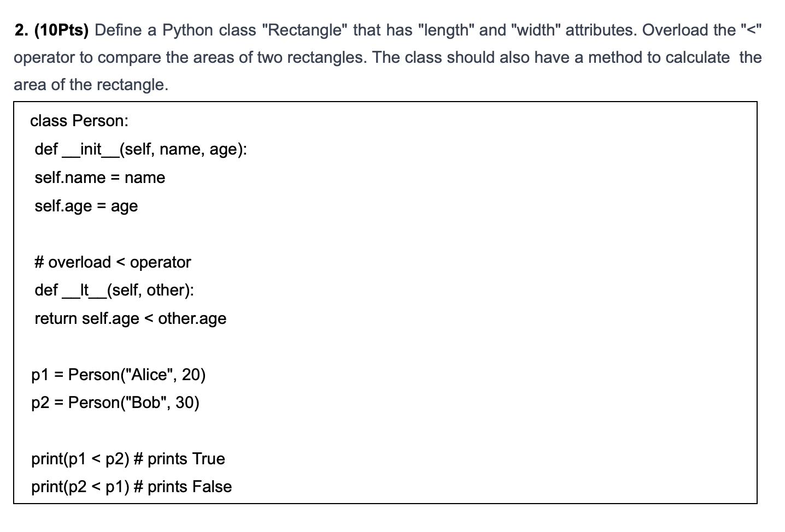Image resolution: width=785 pixels, height=532 pixels.
Task: Click "area of the rectangle." text
Action: (x=91, y=85)
